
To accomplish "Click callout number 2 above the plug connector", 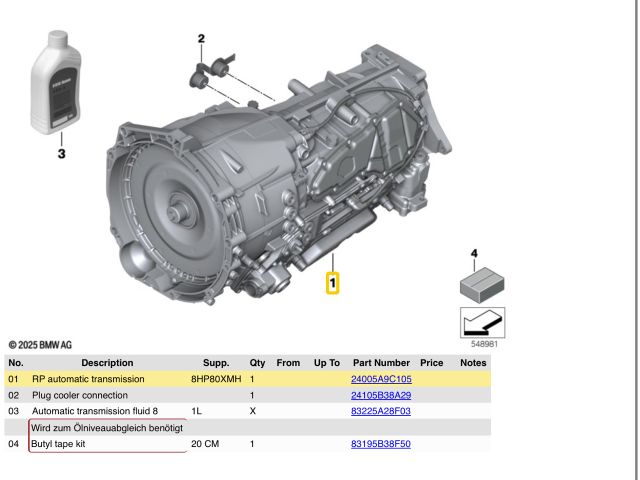I will pos(200,39).
